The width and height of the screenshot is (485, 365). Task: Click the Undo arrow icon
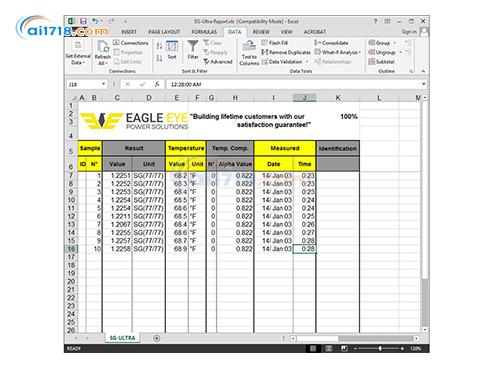[95, 21]
